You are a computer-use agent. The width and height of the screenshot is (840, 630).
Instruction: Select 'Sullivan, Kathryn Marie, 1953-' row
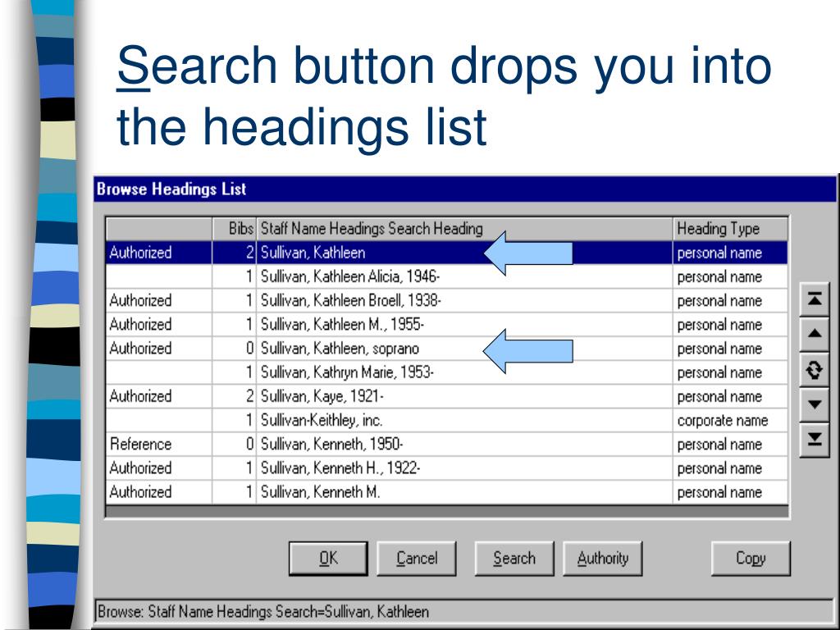point(447,372)
